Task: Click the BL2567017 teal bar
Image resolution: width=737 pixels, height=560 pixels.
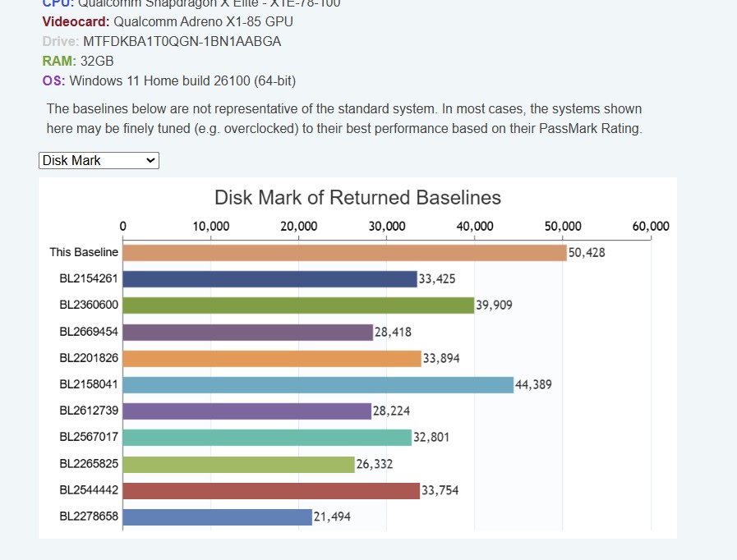Action: [x=267, y=438]
